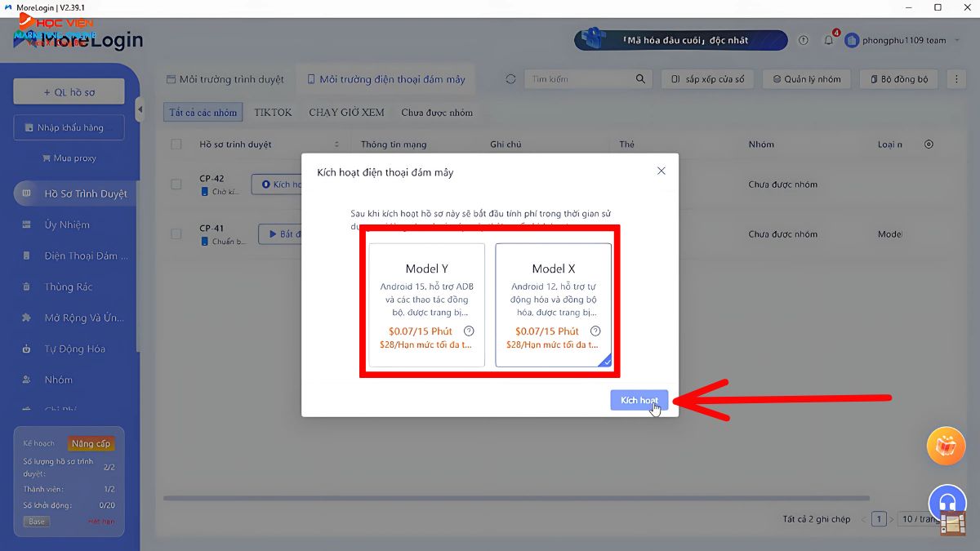Click the Base plan badge

[x=37, y=521]
